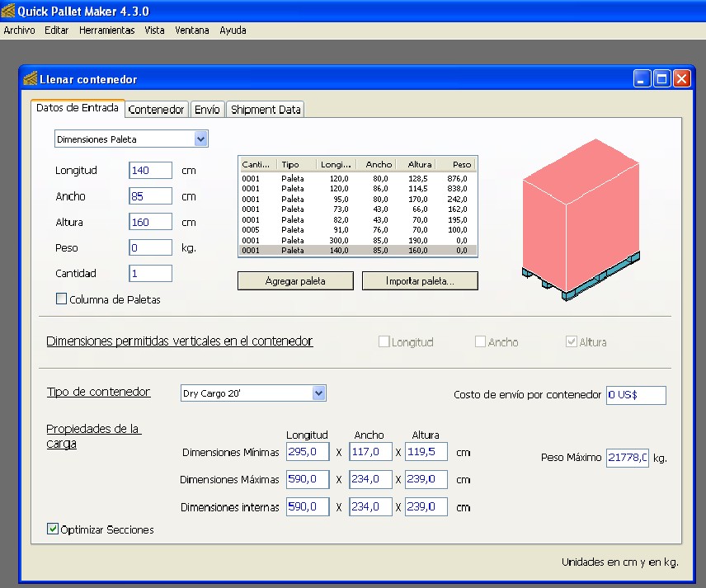Toggle the Longitud vertical dimension checkbox
This screenshot has height=588, width=706.
tap(384, 341)
